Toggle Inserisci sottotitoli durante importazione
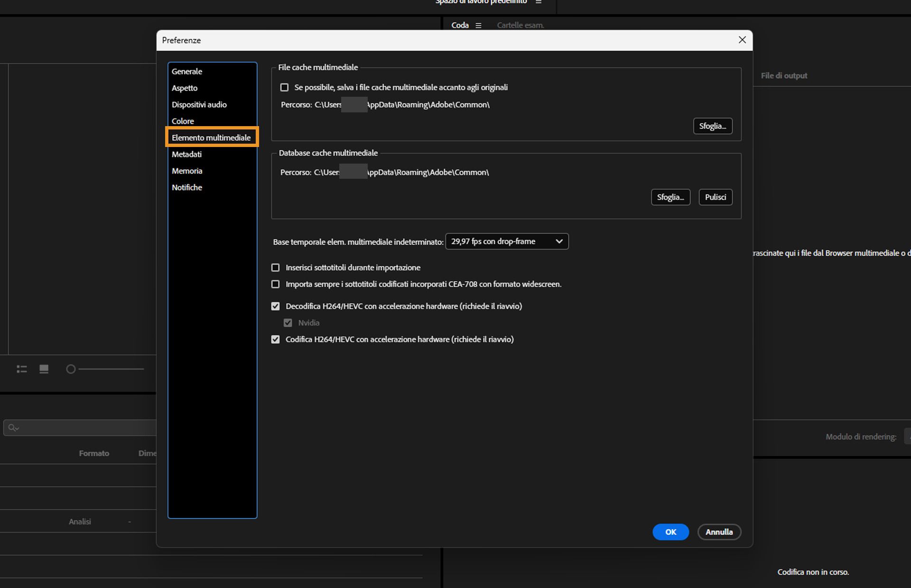The width and height of the screenshot is (911, 588). coord(275,267)
